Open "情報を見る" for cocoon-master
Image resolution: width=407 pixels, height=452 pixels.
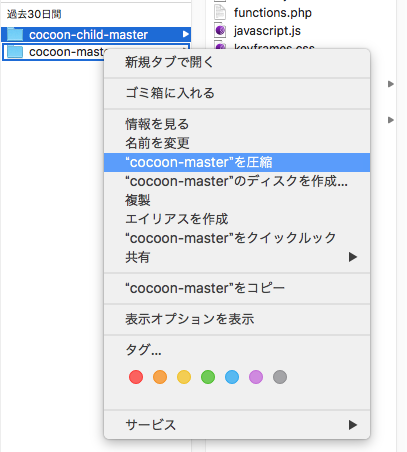237,124
